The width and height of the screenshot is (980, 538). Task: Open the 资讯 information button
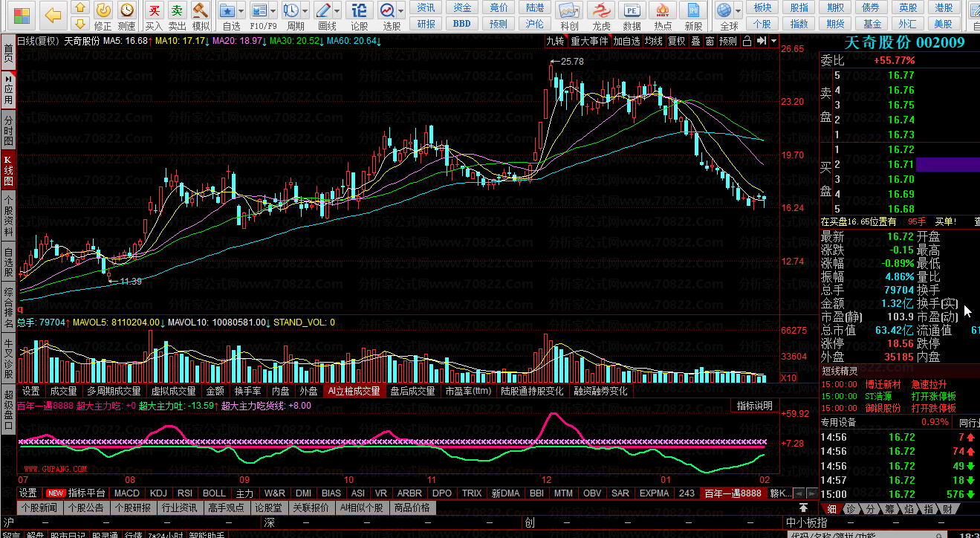tap(426, 7)
